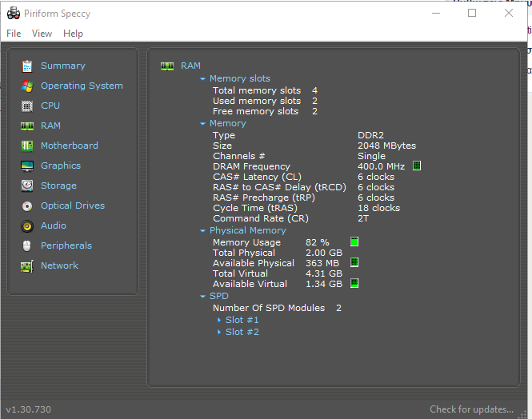
Task: Click the 2048 MBytes size value
Action: point(386,146)
